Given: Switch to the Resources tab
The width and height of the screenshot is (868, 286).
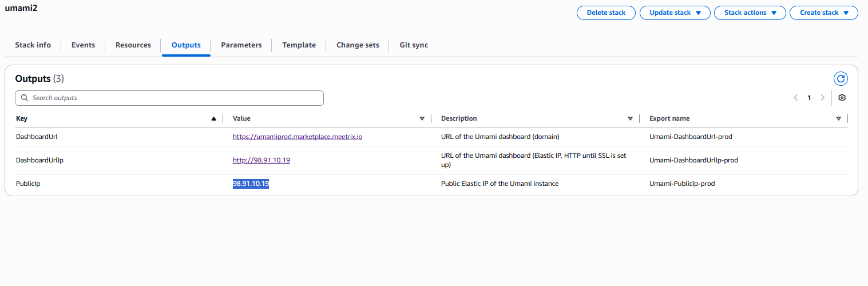Looking at the screenshot, I should [x=133, y=45].
